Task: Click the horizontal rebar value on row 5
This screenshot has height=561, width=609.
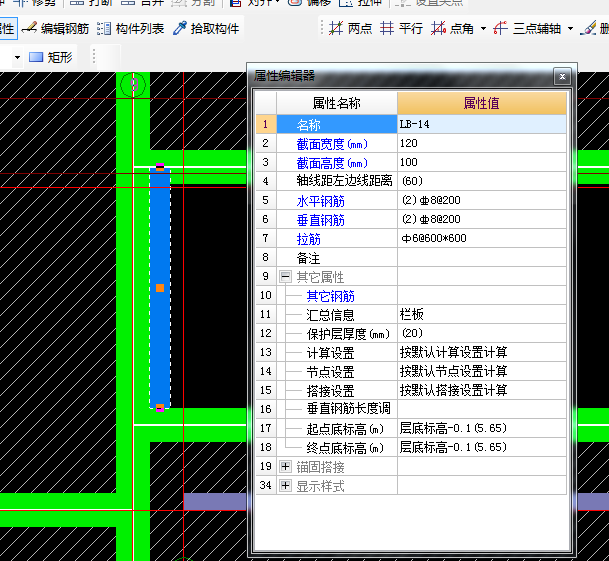Action: 482,200
